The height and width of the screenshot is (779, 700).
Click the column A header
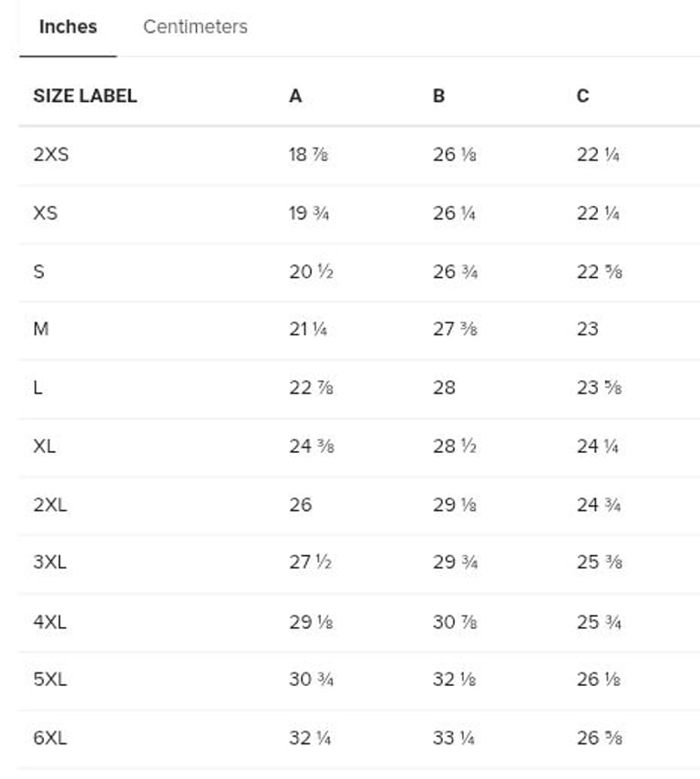(295, 96)
